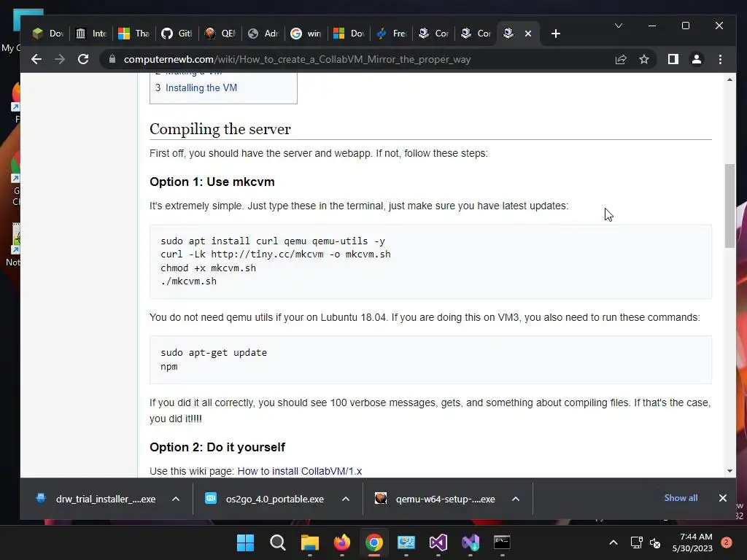Click the 'chmod +x mkcvm.sh' code line
This screenshot has width=747, height=560.
click(x=208, y=268)
